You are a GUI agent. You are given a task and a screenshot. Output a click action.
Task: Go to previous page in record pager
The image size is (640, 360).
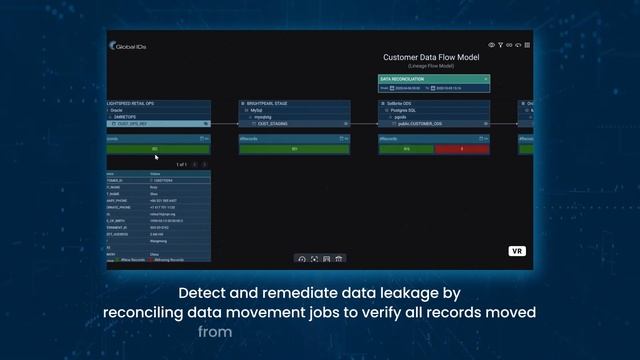pyautogui.click(x=195, y=164)
